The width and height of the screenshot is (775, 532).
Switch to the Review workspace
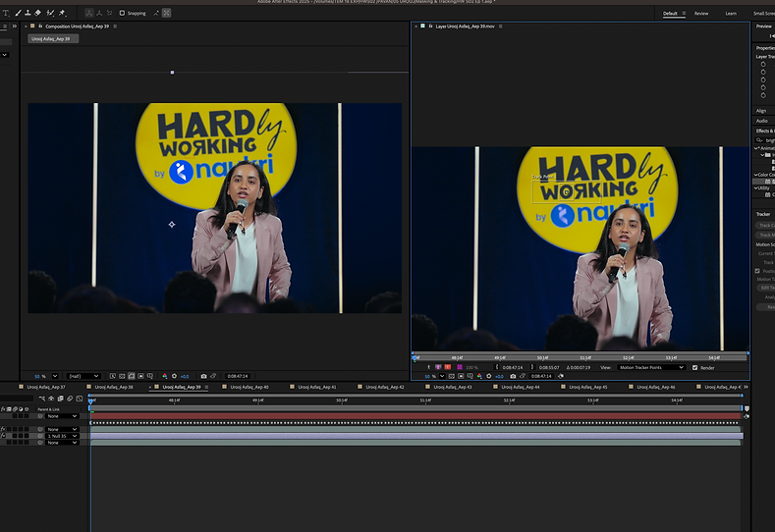(701, 14)
